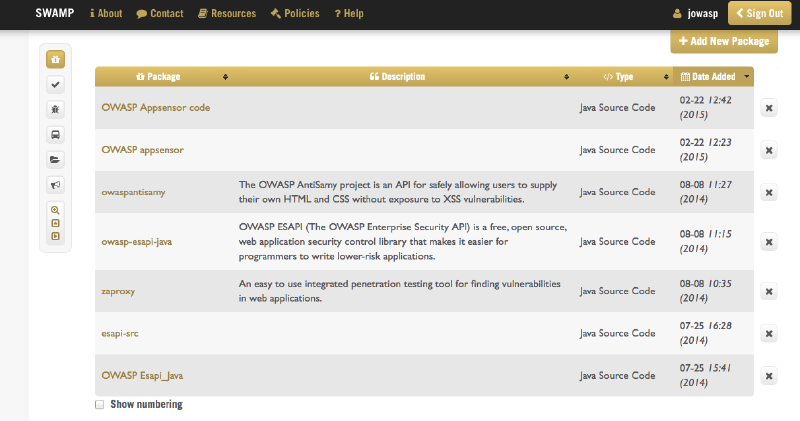Click the OWASP ESAPI description text
800x421 pixels.
(x=403, y=241)
